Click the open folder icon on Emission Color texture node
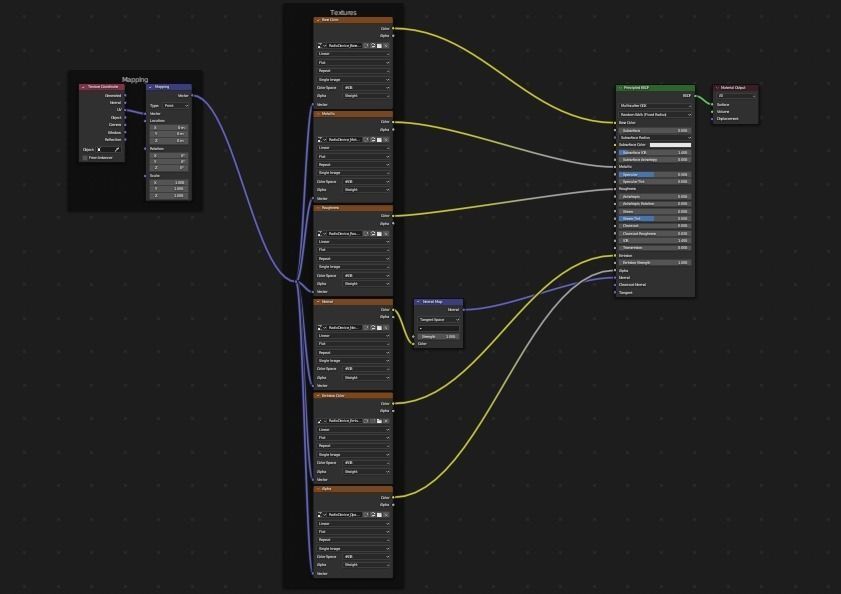This screenshot has height=594, width=841. coord(379,421)
